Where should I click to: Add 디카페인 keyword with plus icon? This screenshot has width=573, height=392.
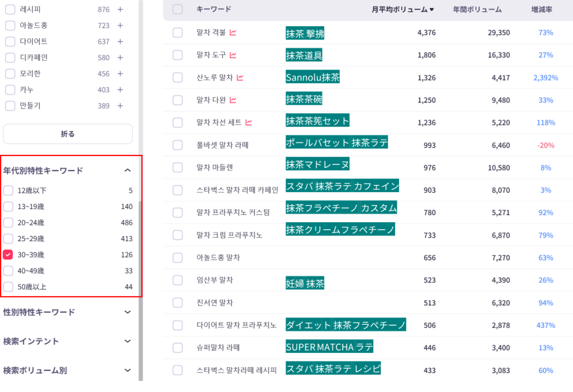click(x=120, y=57)
